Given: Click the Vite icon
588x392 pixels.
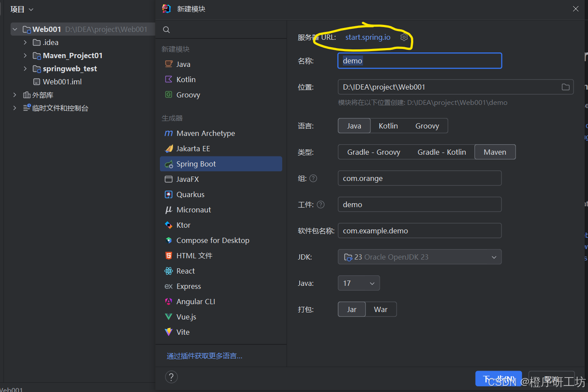Looking at the screenshot, I should pyautogui.click(x=169, y=332).
